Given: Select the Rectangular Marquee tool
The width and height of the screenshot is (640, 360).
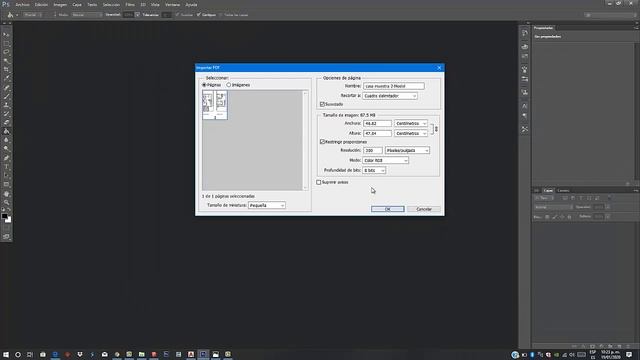Looking at the screenshot, I should tap(6, 43).
